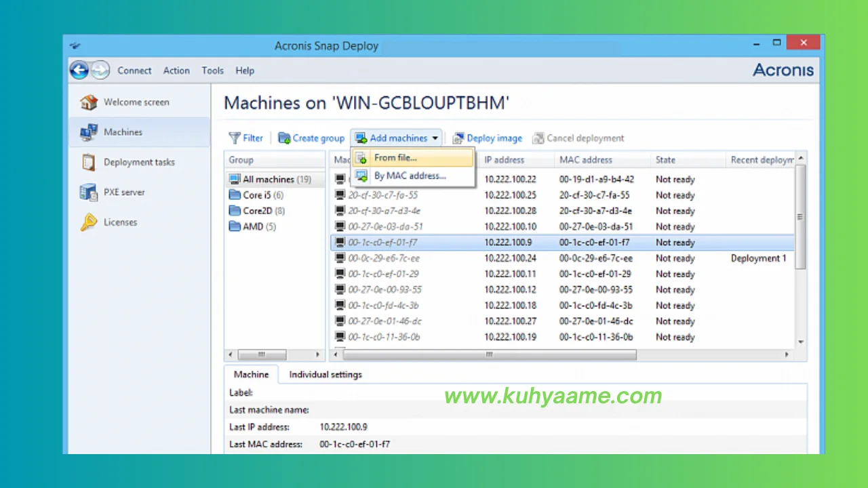Select Machines in the sidebar
The image size is (868, 488).
pos(140,132)
